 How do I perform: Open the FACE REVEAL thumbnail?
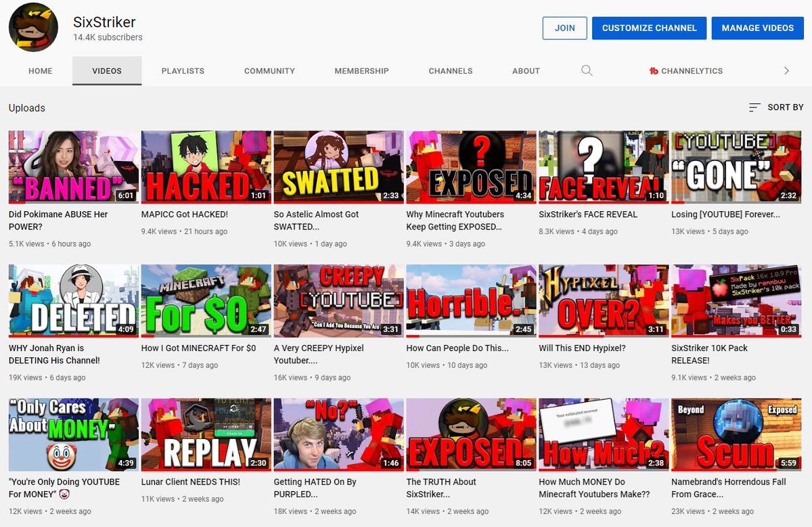click(x=604, y=167)
